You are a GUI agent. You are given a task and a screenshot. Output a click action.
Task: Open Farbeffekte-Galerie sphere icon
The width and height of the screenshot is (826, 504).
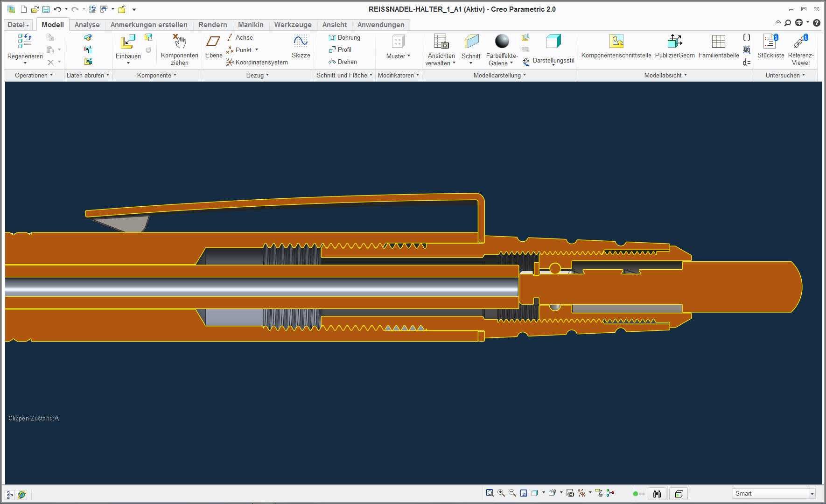[x=502, y=42]
